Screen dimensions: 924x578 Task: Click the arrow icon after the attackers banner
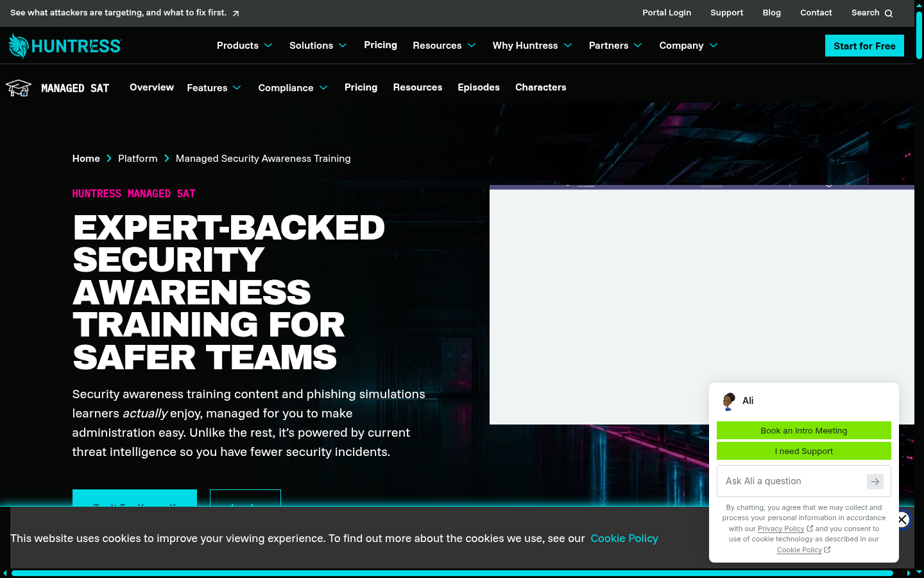coord(235,13)
